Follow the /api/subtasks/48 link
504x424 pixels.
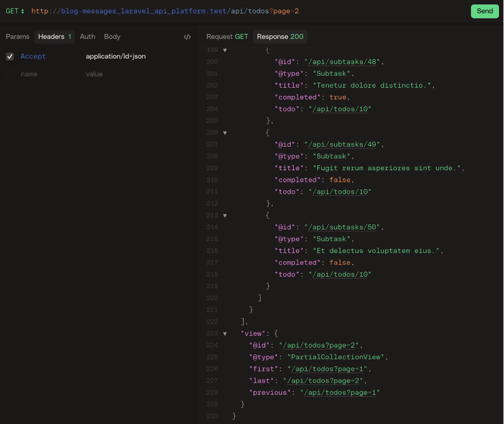[342, 62]
